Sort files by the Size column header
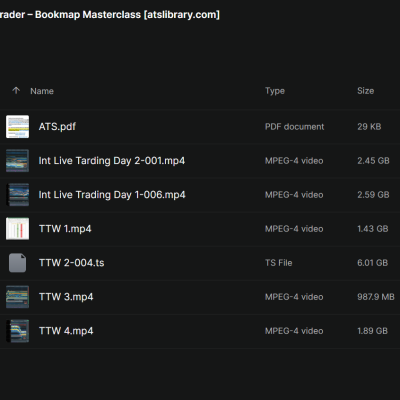 pyautogui.click(x=365, y=91)
